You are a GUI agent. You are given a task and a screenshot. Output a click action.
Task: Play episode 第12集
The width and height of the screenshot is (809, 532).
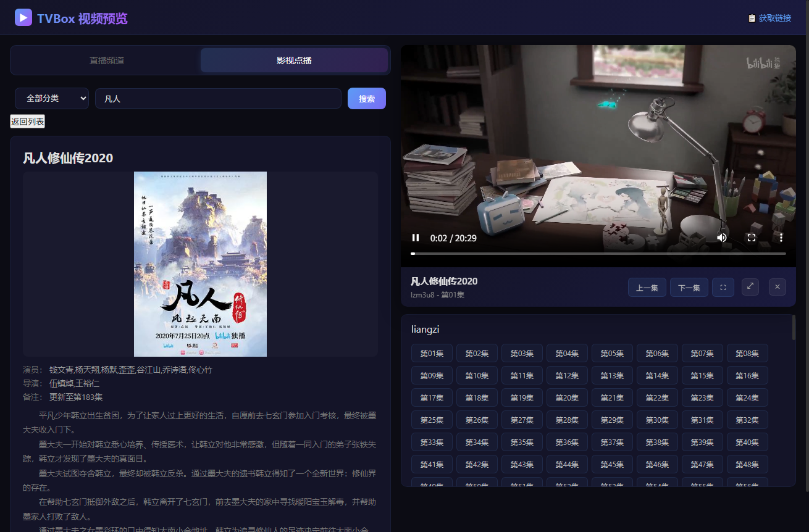pyautogui.click(x=568, y=376)
